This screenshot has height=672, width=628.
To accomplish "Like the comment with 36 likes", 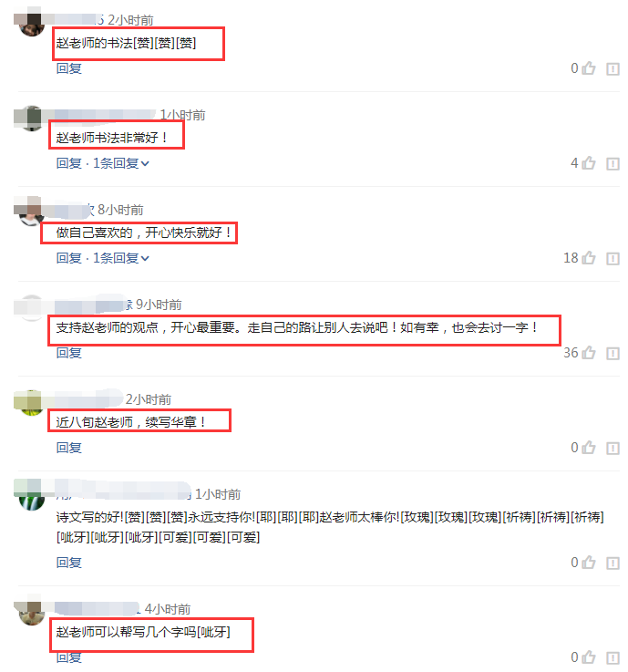I will [589, 352].
